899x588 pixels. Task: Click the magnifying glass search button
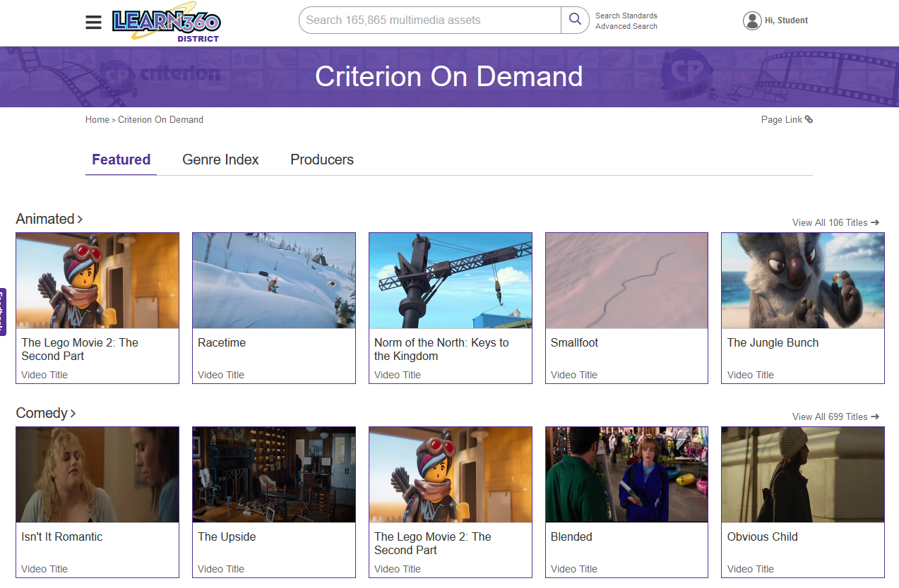576,20
